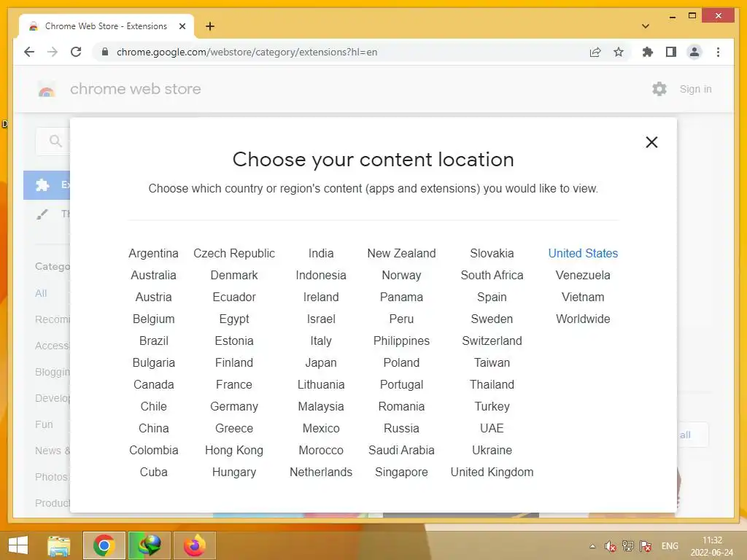The height and width of the screenshot is (560, 747).
Task: Open Windows Start menu
Action: [x=18, y=545]
